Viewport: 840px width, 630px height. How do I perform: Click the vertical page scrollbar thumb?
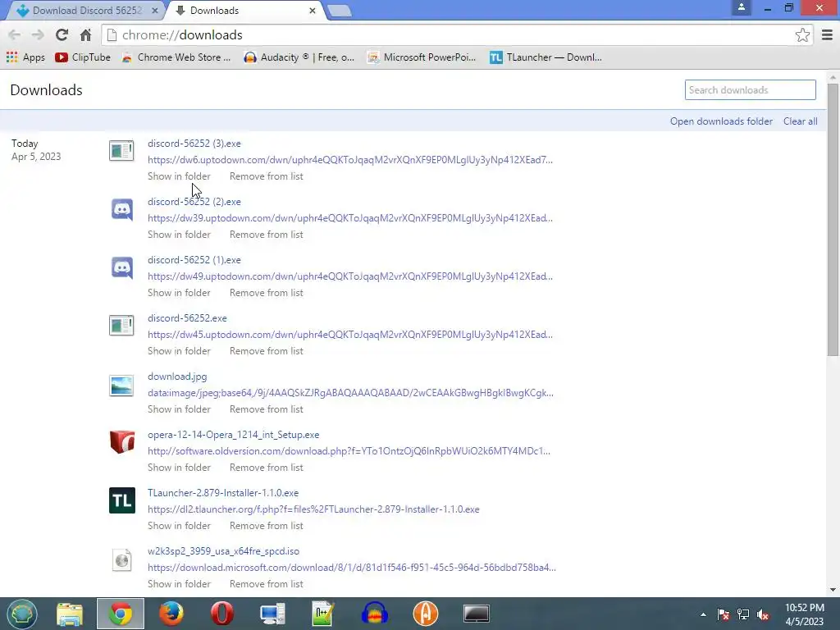point(833,219)
